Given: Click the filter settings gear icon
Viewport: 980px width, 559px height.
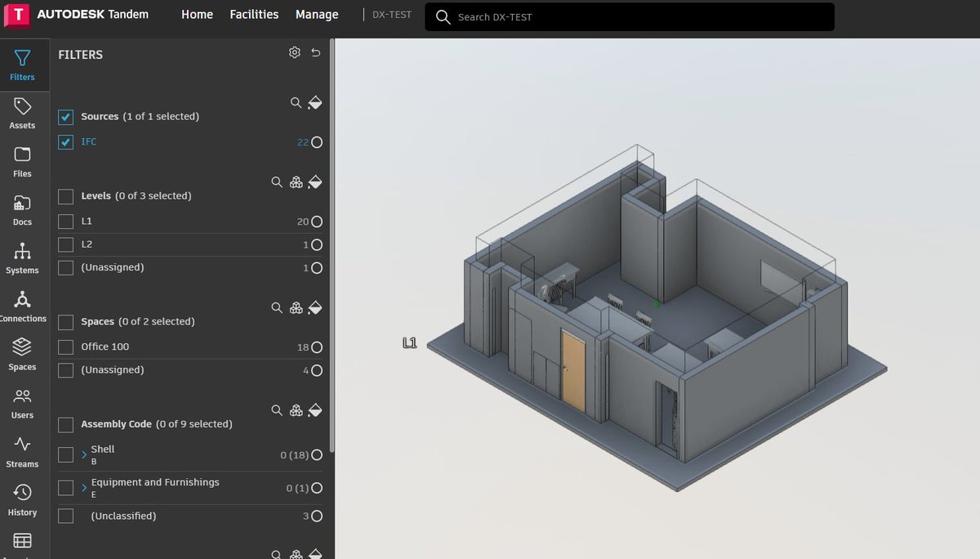Looking at the screenshot, I should (x=295, y=53).
